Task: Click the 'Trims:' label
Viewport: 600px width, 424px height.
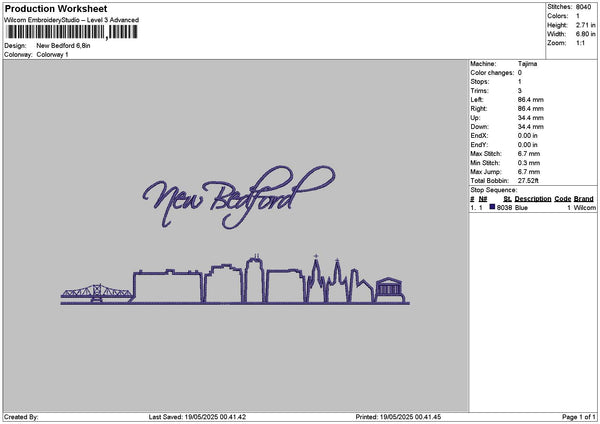Action: click(x=479, y=91)
